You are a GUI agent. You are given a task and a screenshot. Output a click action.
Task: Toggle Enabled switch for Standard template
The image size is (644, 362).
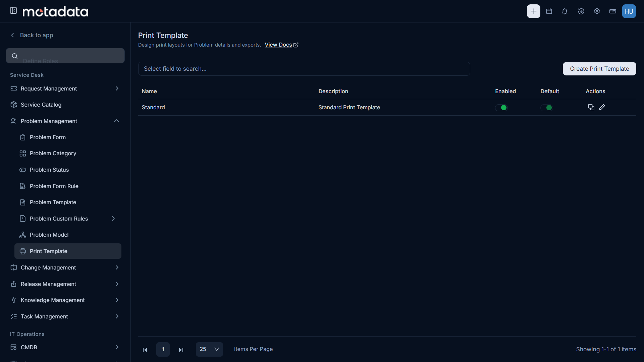[501, 108]
